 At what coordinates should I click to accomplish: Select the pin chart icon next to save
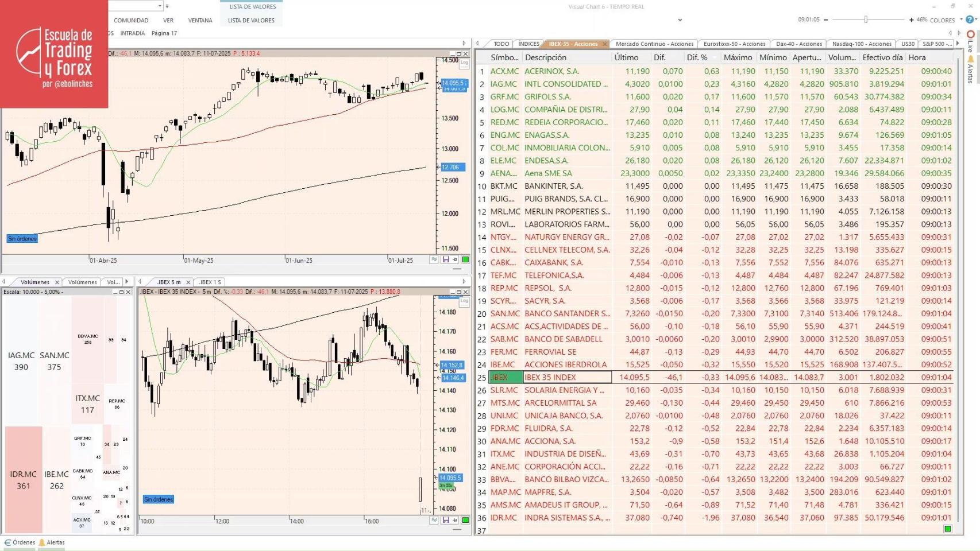455,259
